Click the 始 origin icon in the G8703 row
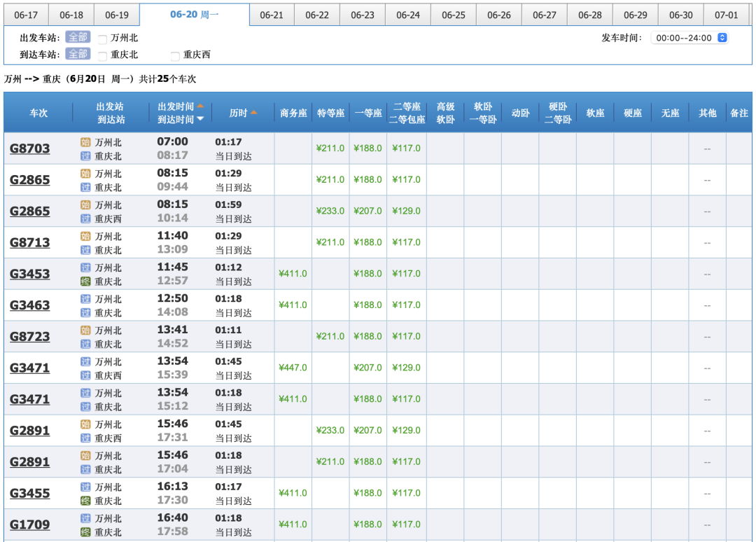This screenshot has height=542, width=756. pyautogui.click(x=85, y=142)
